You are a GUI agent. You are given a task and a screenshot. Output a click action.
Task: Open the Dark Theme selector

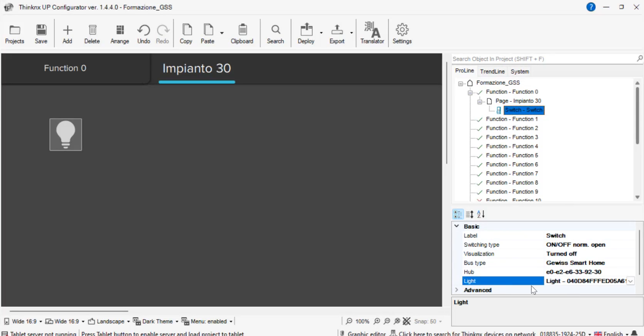tap(156, 321)
